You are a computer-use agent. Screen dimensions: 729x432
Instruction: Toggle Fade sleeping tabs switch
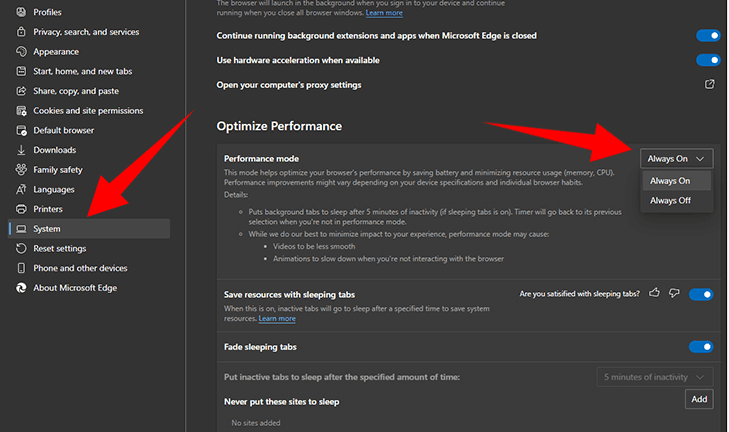[701, 346]
